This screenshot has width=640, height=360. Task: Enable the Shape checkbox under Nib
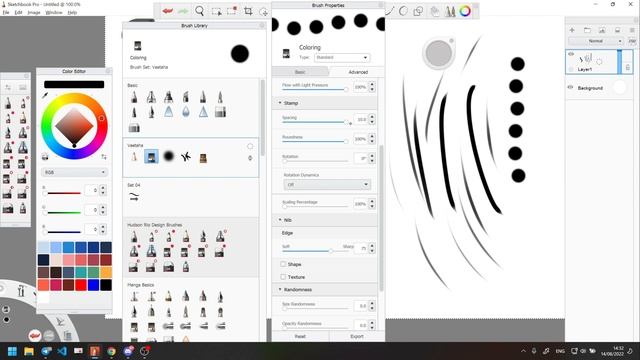[x=283, y=264]
